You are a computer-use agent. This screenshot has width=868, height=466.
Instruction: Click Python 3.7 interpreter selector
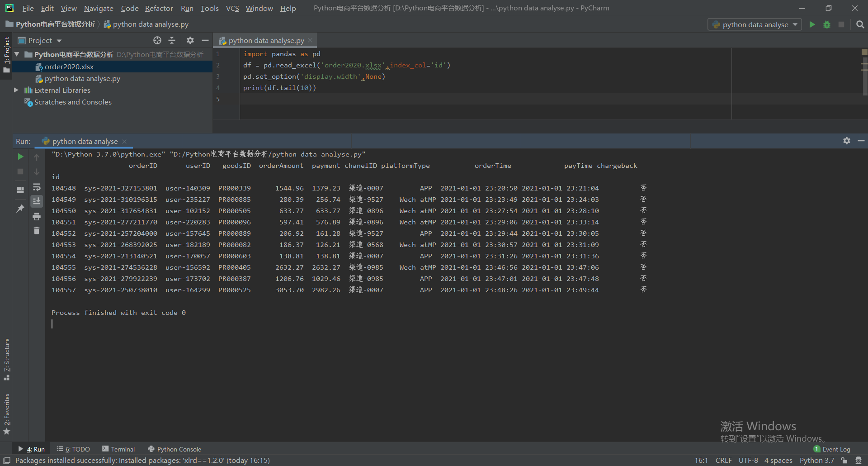817,461
